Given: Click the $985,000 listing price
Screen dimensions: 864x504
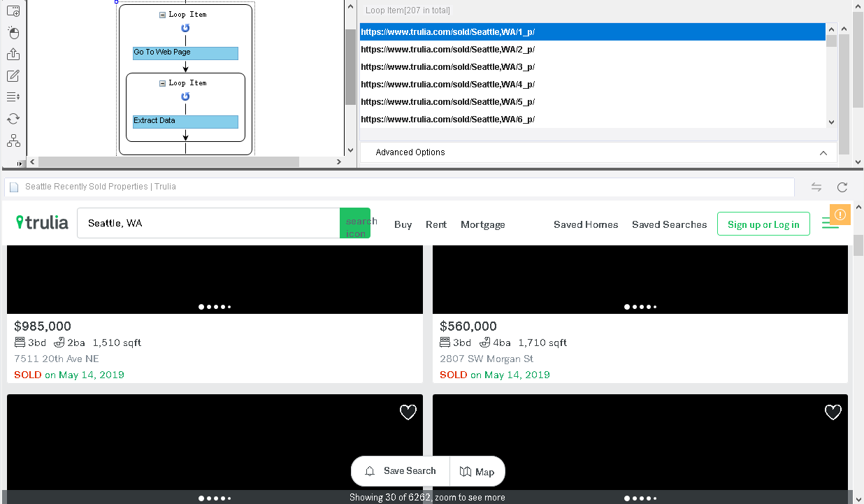Looking at the screenshot, I should 43,326.
